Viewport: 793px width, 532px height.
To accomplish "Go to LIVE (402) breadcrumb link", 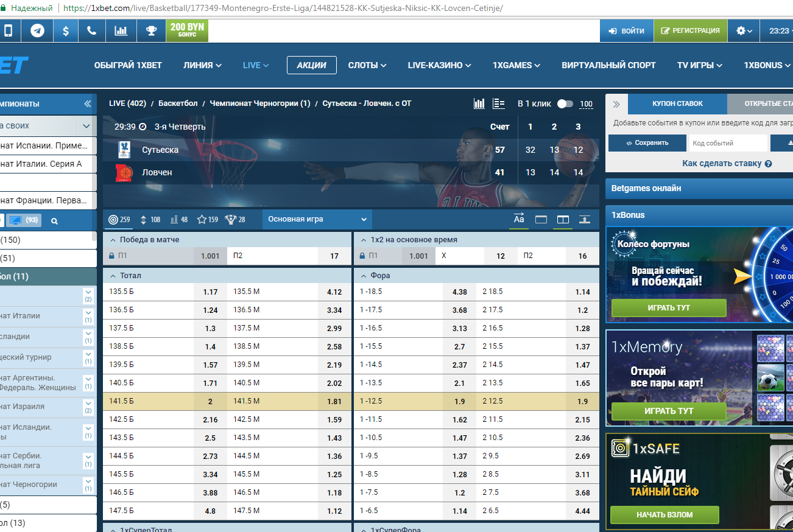I will (127, 103).
